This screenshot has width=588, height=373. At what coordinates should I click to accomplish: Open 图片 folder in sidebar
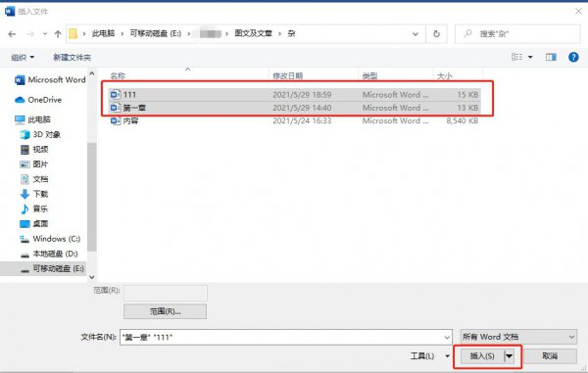[x=33, y=164]
